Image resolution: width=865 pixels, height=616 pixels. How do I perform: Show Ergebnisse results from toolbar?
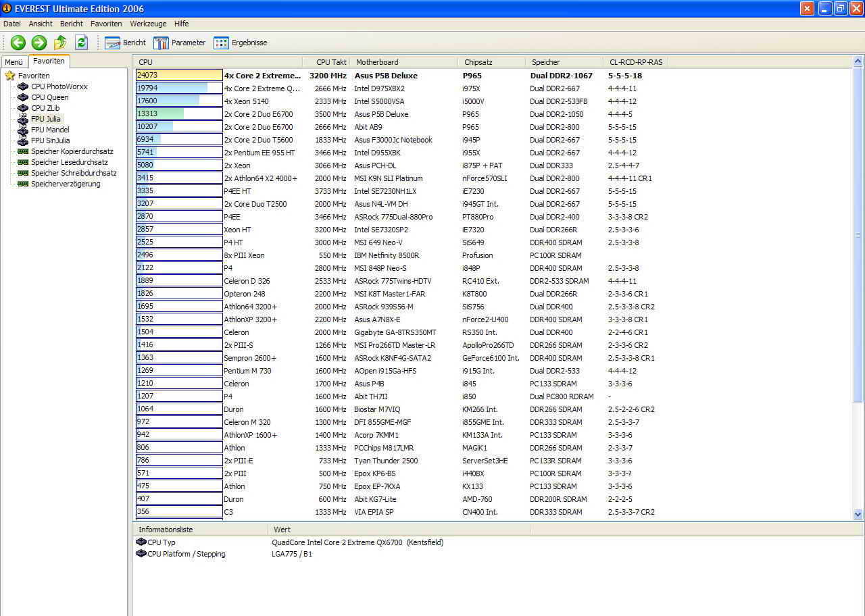[241, 43]
